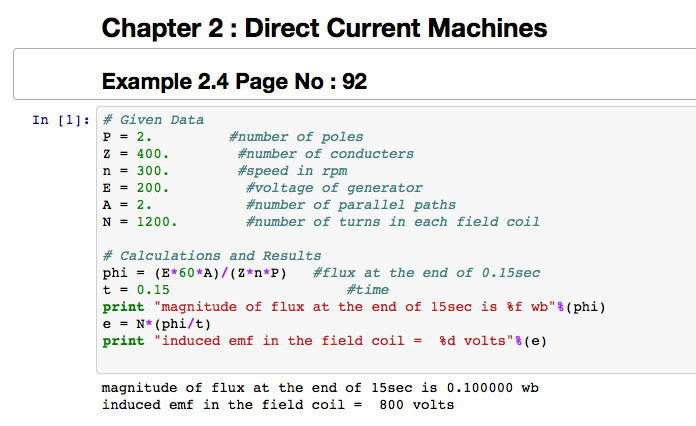Viewport: 696px width, 426px height.
Task: Click the print magnitude of flux statement
Action: 354,307
